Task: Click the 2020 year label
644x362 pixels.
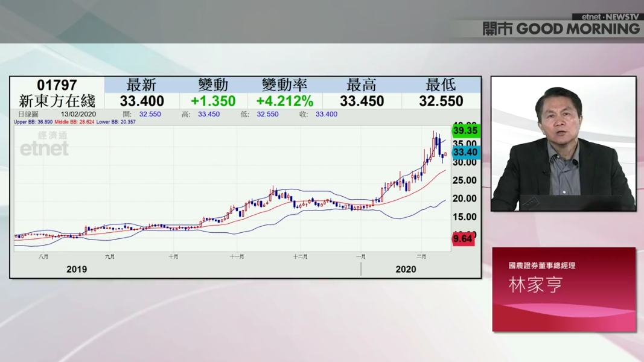Action: pyautogui.click(x=406, y=269)
